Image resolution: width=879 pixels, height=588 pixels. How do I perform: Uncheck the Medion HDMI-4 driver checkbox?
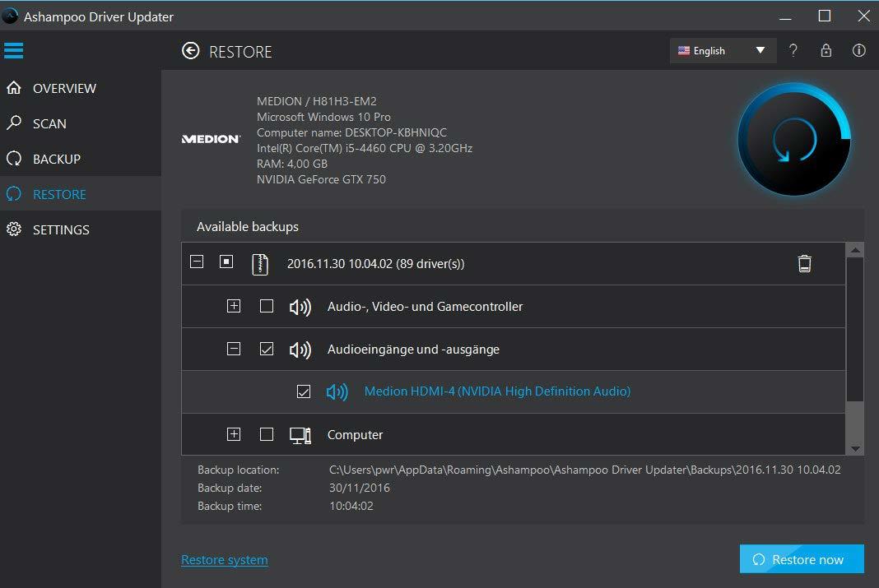tap(303, 391)
